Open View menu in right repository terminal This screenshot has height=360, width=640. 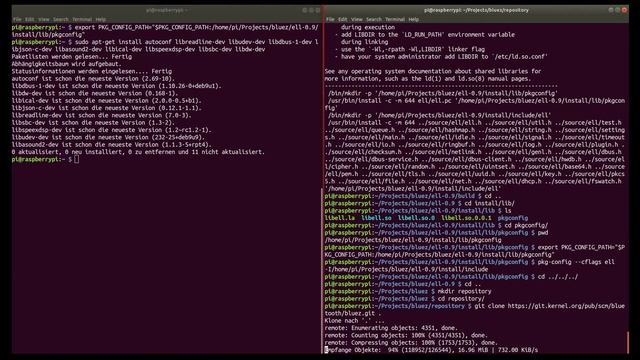[357, 19]
